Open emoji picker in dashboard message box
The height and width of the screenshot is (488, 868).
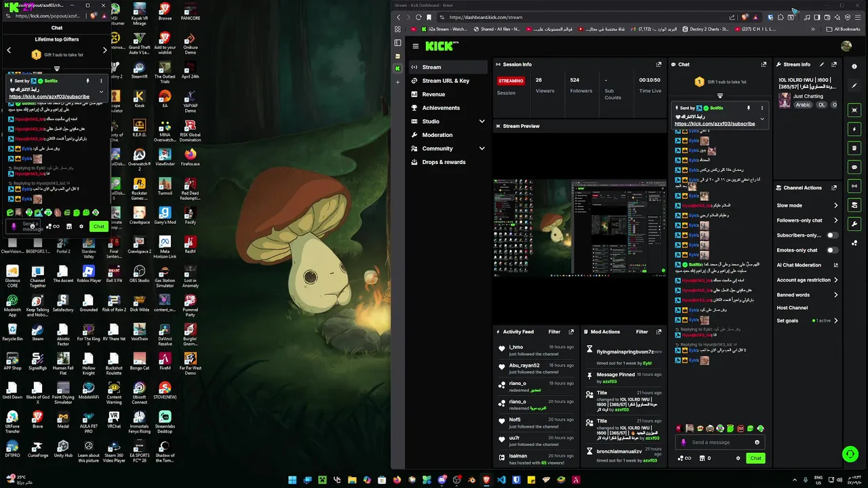click(x=757, y=443)
